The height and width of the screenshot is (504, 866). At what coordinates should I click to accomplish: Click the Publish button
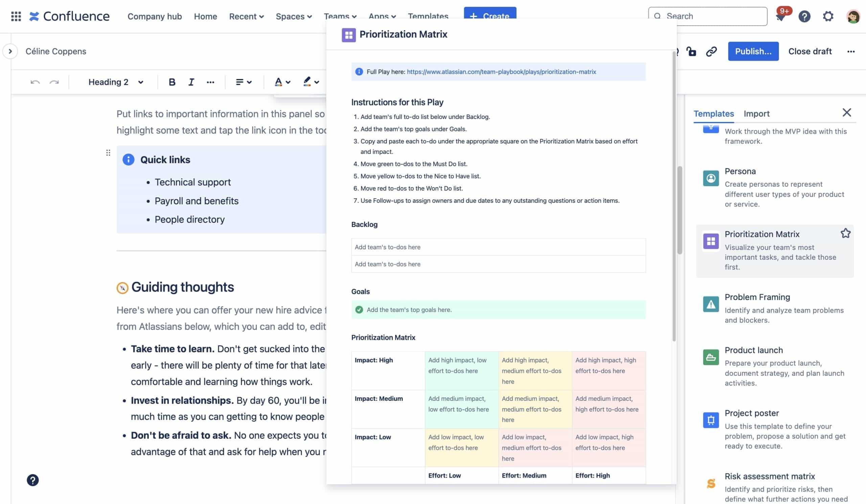pyautogui.click(x=753, y=51)
